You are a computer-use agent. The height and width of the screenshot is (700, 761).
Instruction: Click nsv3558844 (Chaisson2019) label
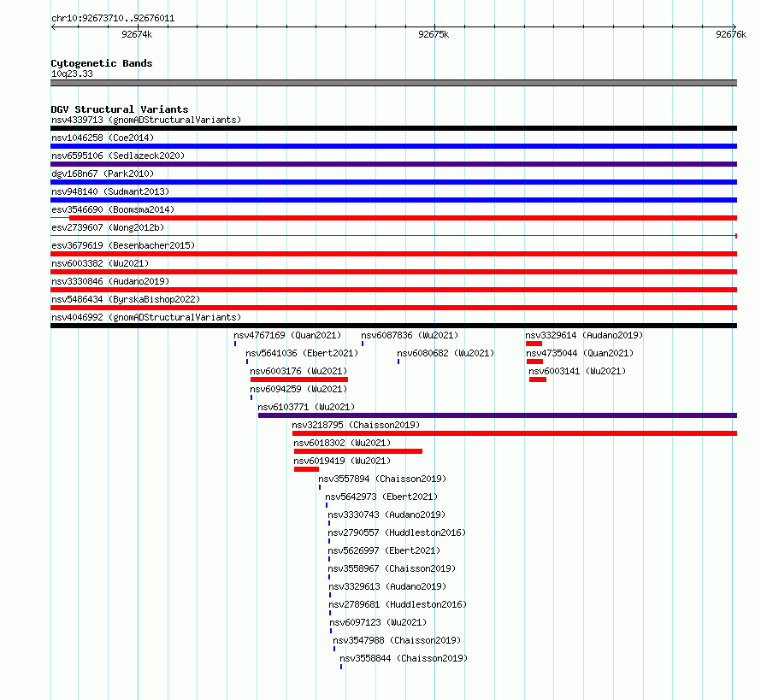404,658
